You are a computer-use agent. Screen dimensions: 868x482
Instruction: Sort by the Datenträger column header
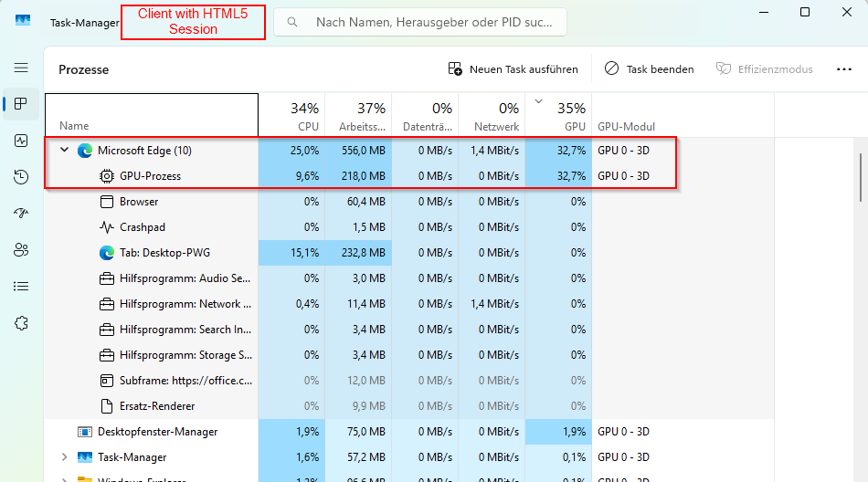[x=425, y=114]
